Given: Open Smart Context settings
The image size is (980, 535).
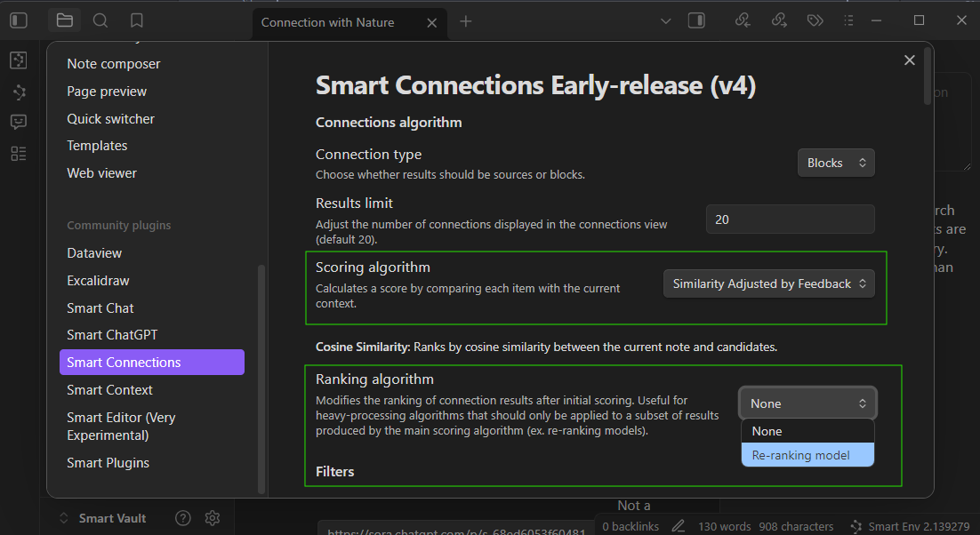Looking at the screenshot, I should coord(109,389).
